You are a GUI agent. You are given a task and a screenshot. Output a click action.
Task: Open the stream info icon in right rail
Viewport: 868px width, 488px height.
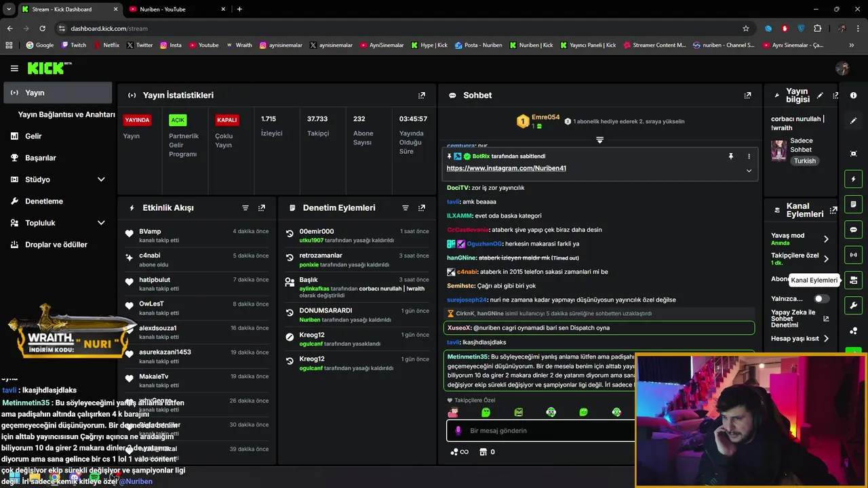(853, 96)
